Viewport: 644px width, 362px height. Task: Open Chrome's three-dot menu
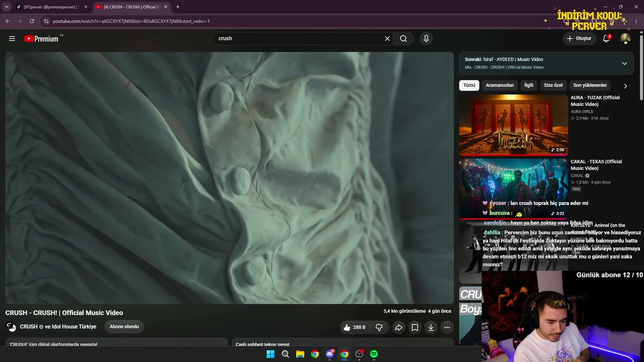click(636, 21)
